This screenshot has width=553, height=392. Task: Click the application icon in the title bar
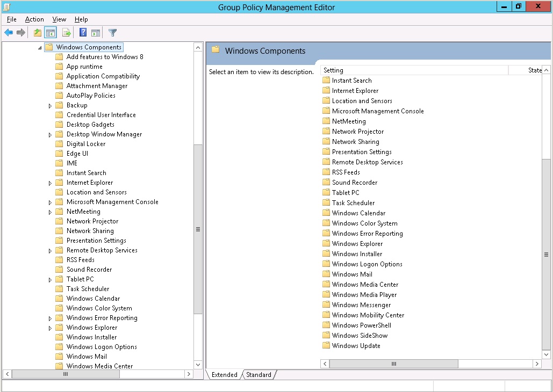[x=6, y=6]
